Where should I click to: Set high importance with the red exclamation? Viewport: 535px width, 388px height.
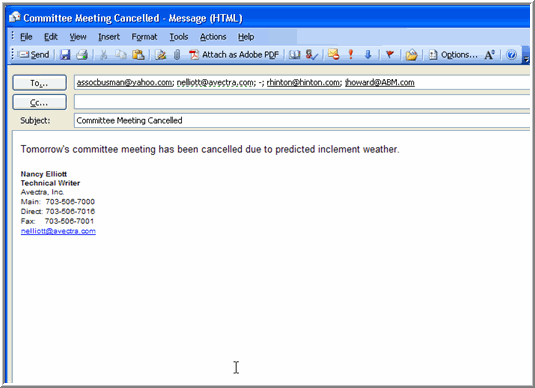(350, 55)
